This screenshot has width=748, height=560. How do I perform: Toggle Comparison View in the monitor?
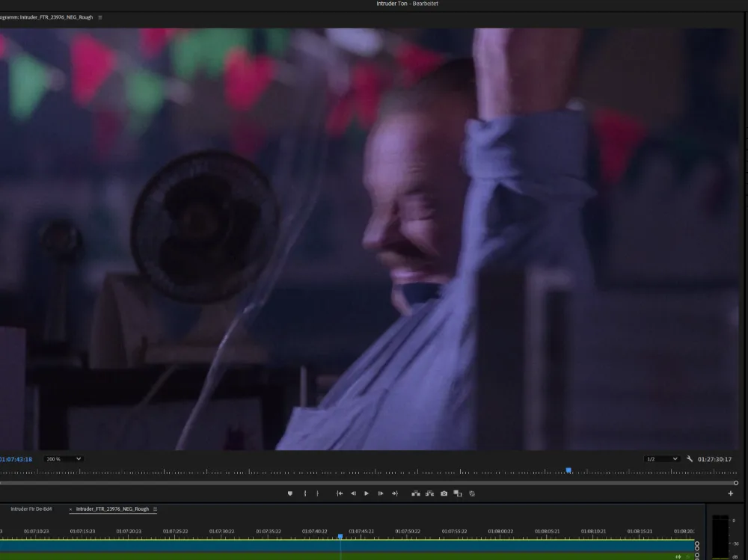point(458,493)
